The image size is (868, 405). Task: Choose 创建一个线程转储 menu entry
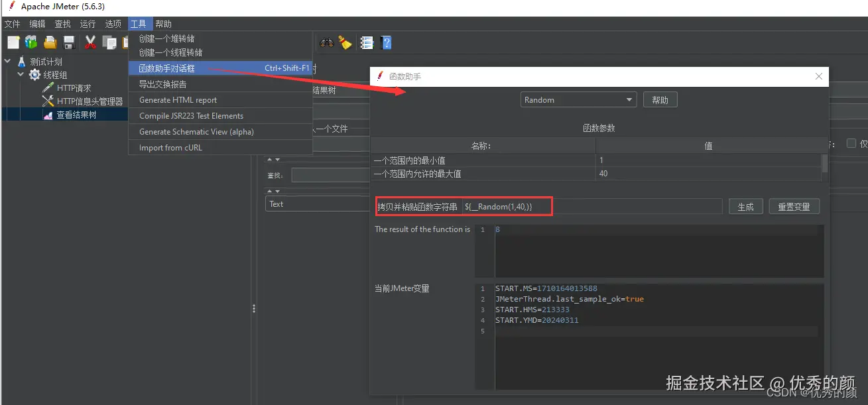[x=220, y=52]
